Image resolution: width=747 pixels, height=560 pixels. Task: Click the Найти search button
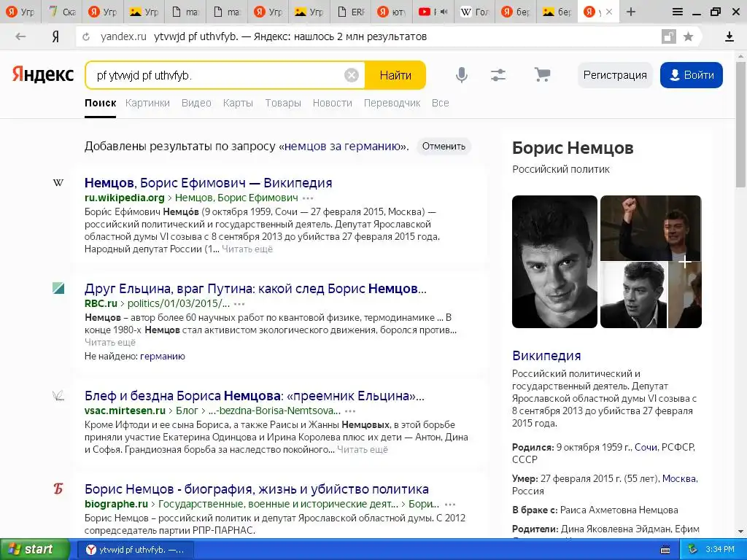tap(395, 75)
